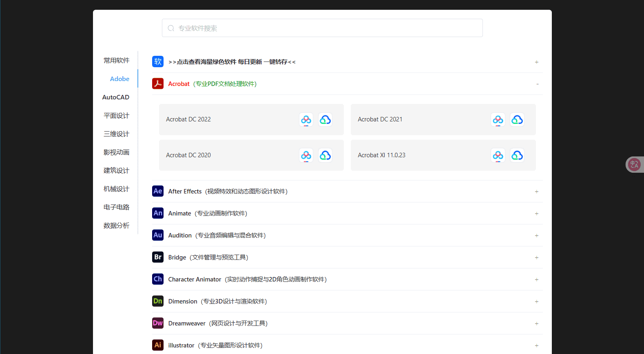Click the search magnifier icon
Screen dimensions: 644x354
[171, 28]
